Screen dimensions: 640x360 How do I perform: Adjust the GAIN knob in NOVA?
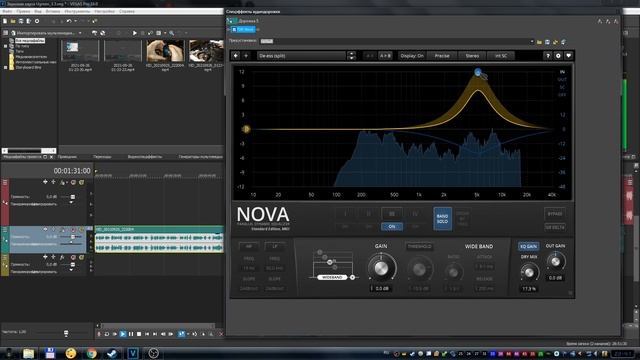tap(381, 268)
